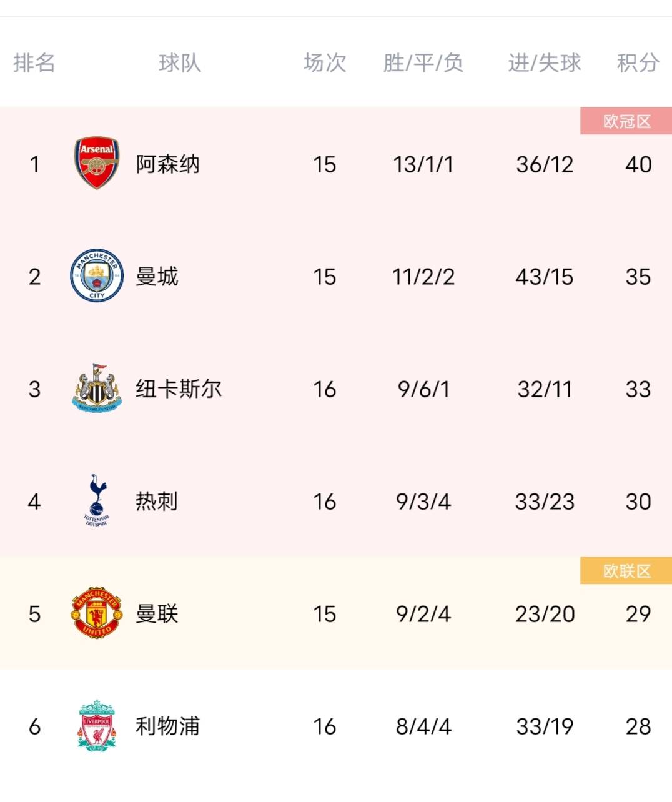Open team name 阿森纳

point(168,164)
